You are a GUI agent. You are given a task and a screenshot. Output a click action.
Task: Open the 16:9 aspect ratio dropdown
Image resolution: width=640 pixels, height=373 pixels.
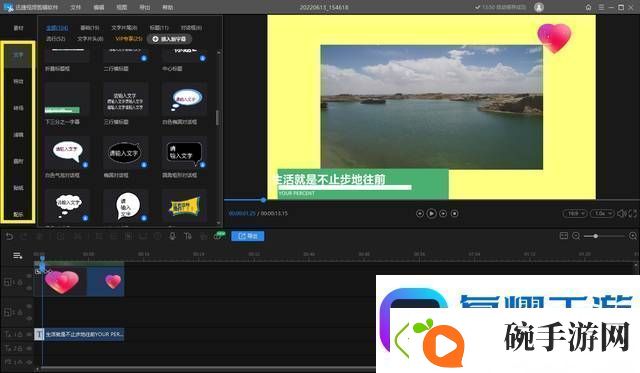pyautogui.click(x=575, y=213)
